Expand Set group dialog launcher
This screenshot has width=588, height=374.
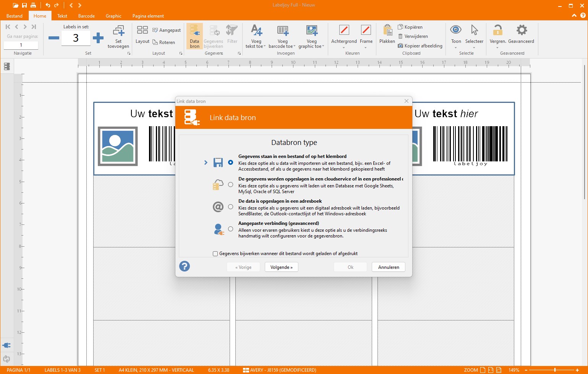pyautogui.click(x=129, y=54)
